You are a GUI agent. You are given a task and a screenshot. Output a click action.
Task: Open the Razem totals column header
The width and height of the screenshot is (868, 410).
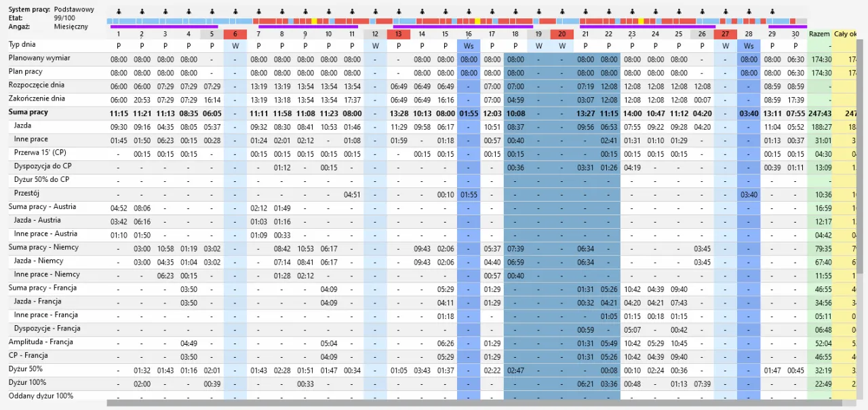click(819, 34)
